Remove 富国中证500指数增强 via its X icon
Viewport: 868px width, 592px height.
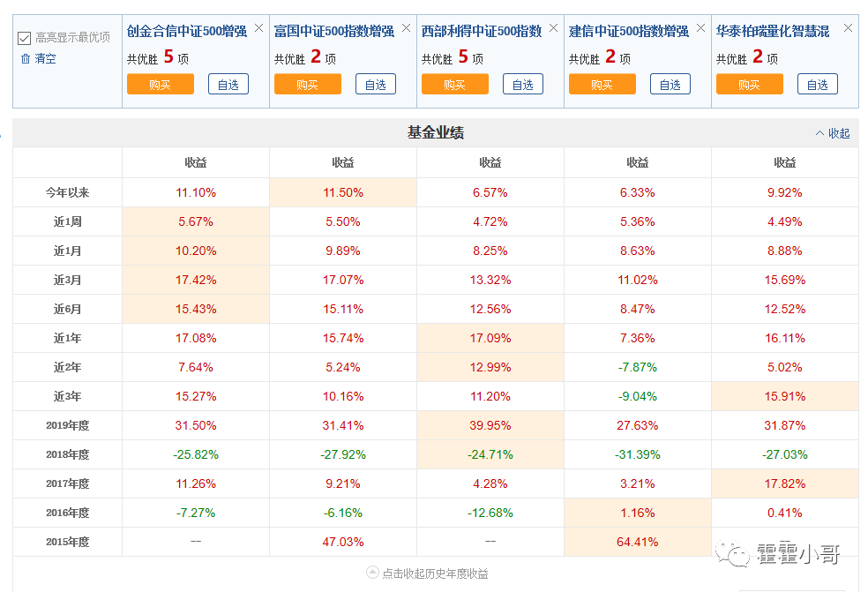pos(405,26)
